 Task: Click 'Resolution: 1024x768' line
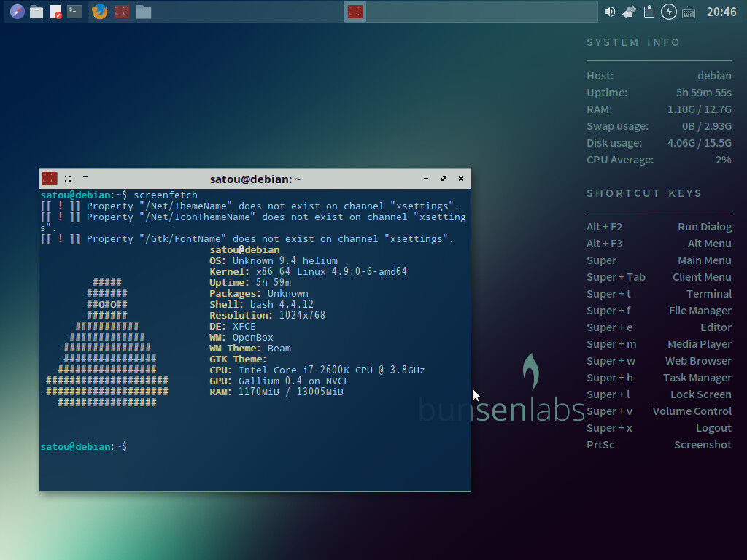click(x=267, y=315)
